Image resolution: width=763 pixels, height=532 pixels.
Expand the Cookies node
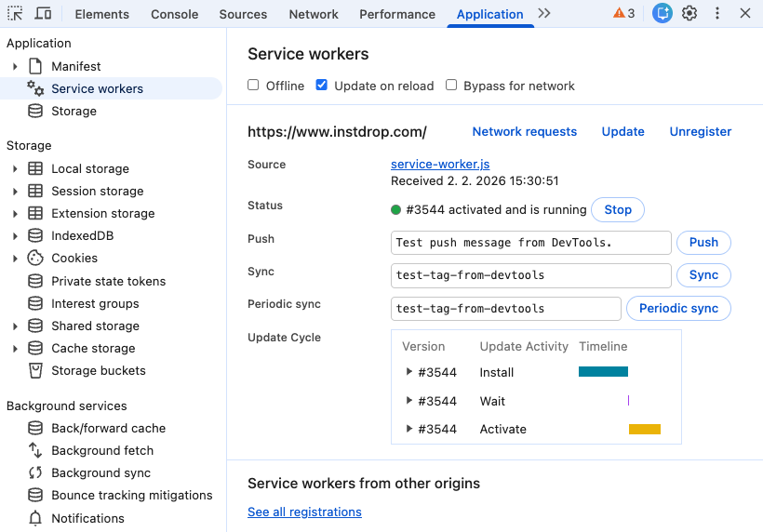[x=15, y=259]
